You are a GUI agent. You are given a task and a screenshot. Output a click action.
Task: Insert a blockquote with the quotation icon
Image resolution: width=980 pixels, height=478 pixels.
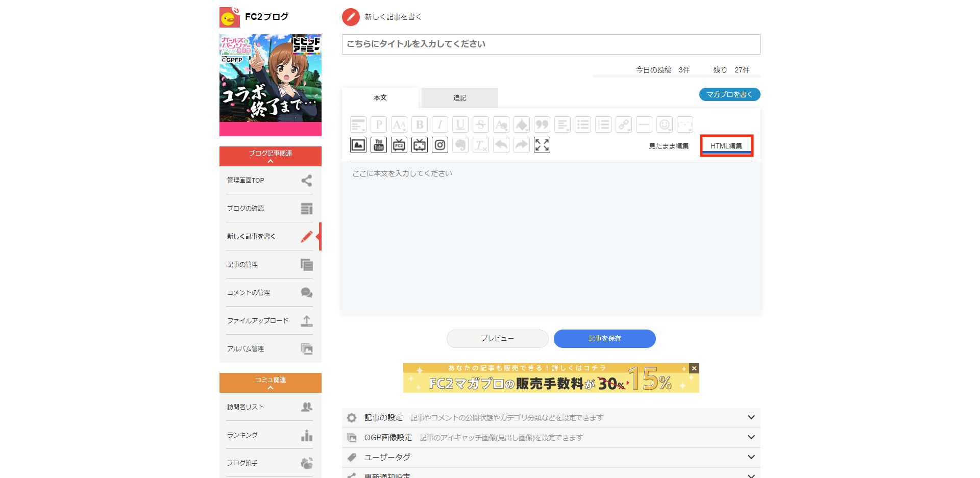pos(542,124)
